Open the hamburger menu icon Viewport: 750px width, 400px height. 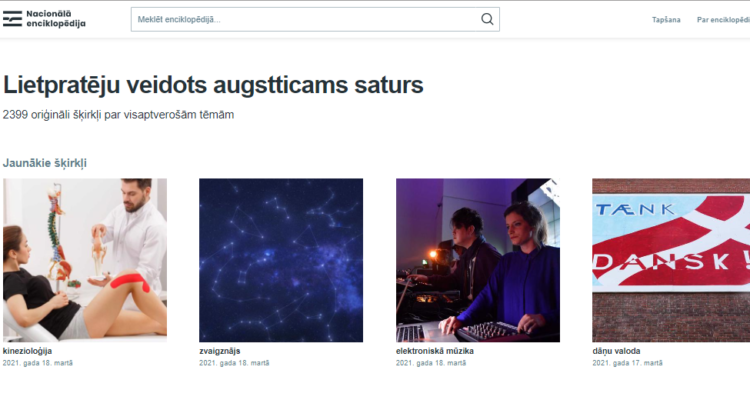(x=12, y=19)
